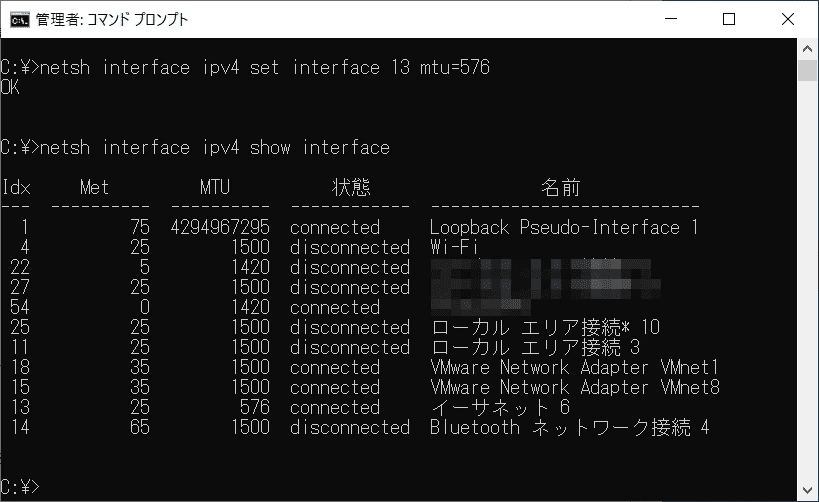Click the window title text 管理者: コマンド プロンプト
The width and height of the screenshot is (819, 502).
112,20
